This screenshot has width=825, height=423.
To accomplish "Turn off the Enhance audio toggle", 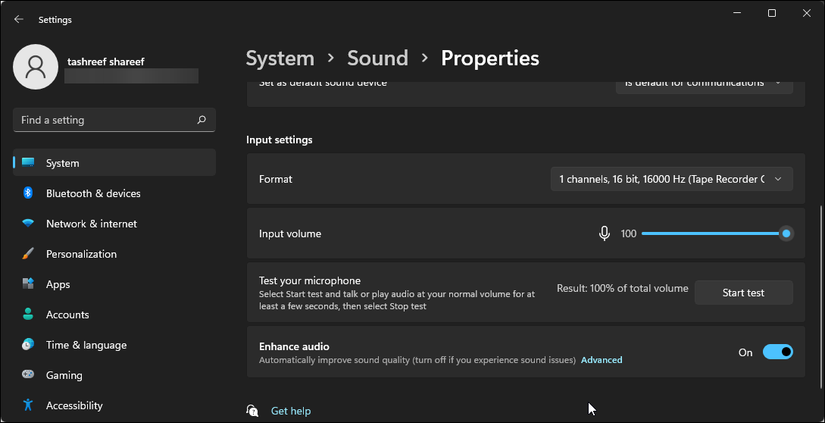I will click(x=777, y=352).
